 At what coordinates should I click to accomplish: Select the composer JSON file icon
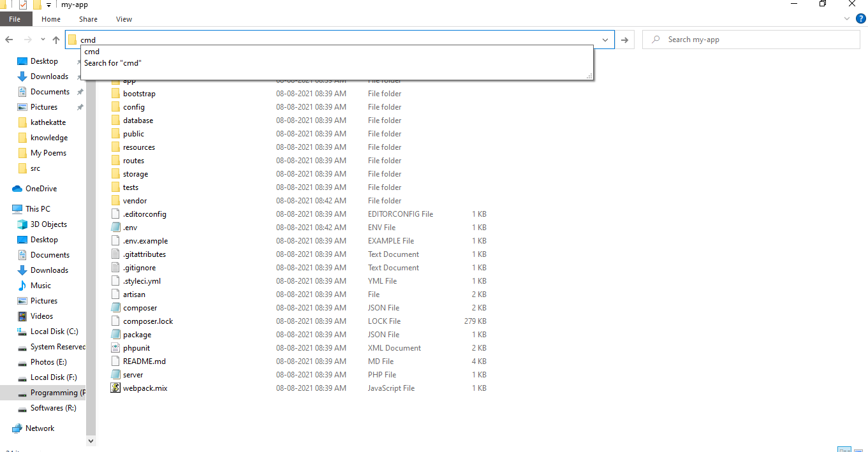coord(115,308)
